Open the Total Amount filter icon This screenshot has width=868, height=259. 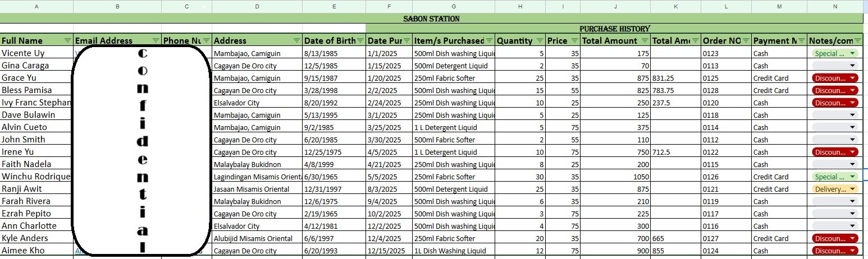[645, 40]
